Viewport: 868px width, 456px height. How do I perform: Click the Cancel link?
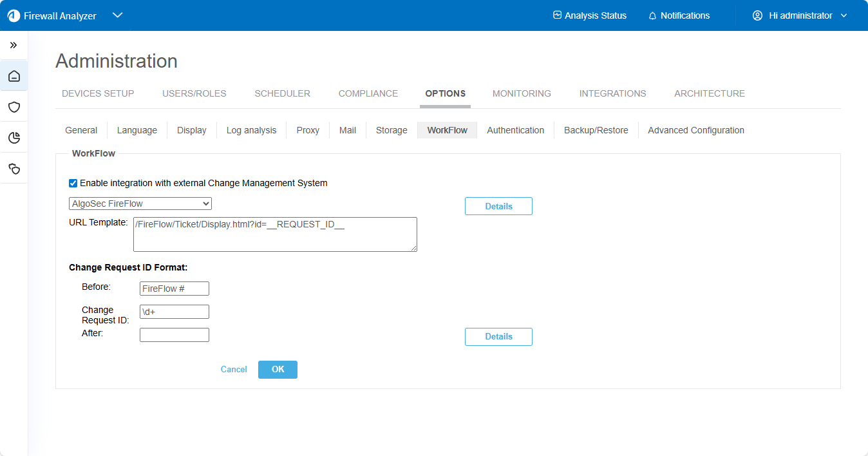tap(234, 370)
